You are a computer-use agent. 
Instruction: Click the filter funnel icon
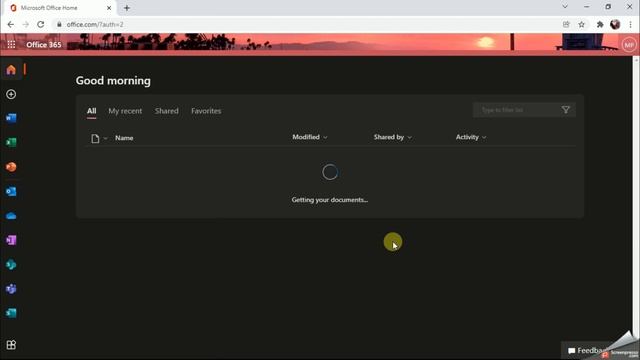[x=566, y=110]
